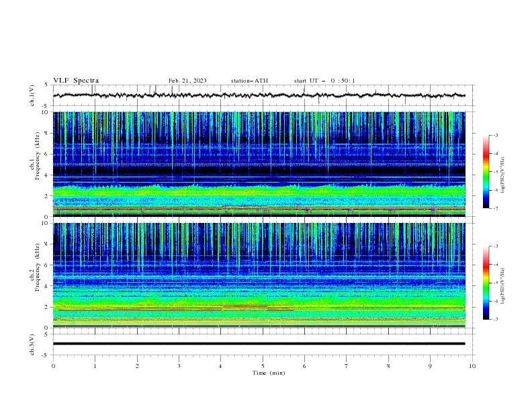Click the "4" kHz tick of ch.2 spectrogram
The width and height of the screenshot is (532, 411).
(x=47, y=286)
